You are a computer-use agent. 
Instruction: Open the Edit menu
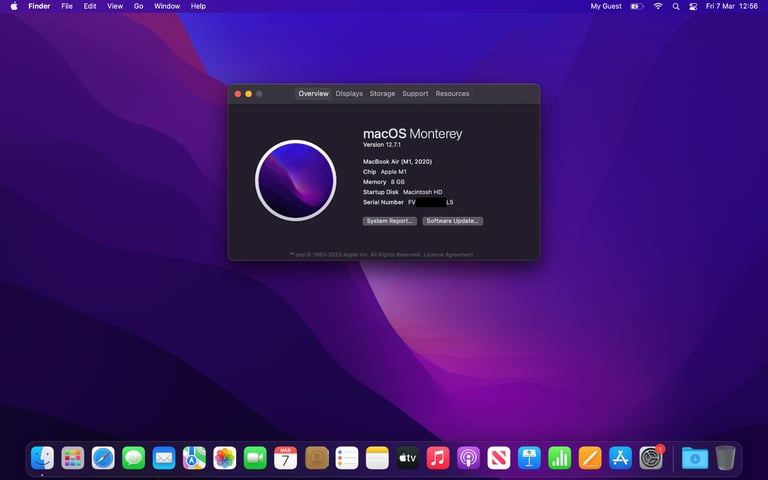90,6
